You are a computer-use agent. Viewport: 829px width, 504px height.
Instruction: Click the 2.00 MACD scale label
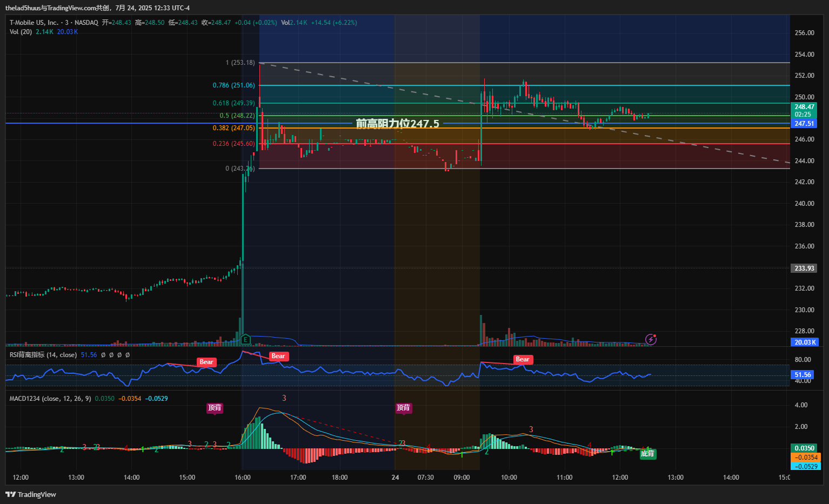pyautogui.click(x=801, y=427)
